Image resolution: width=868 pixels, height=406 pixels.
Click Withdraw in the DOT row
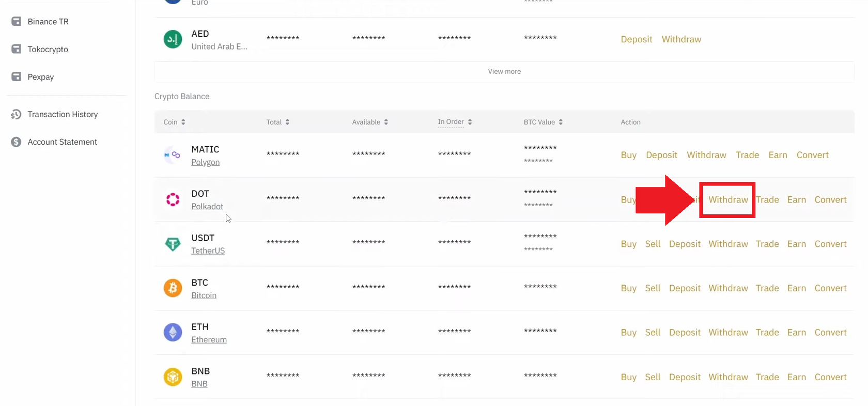[728, 200]
